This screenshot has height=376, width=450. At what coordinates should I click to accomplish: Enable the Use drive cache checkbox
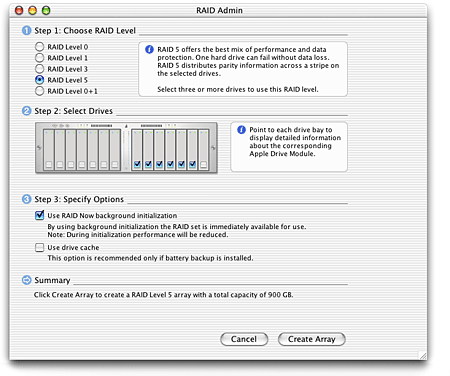[39, 247]
